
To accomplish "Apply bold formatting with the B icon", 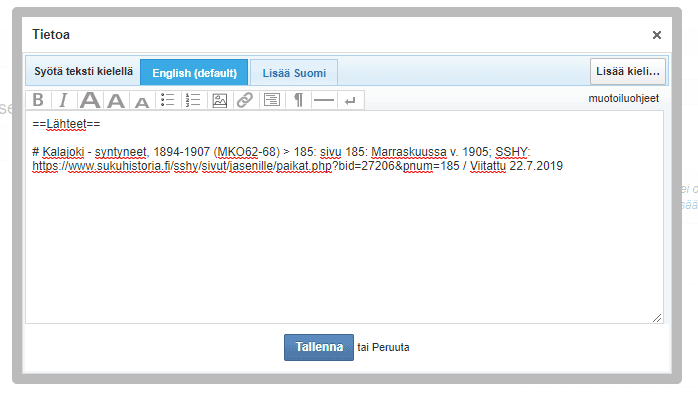I will pos(38,100).
